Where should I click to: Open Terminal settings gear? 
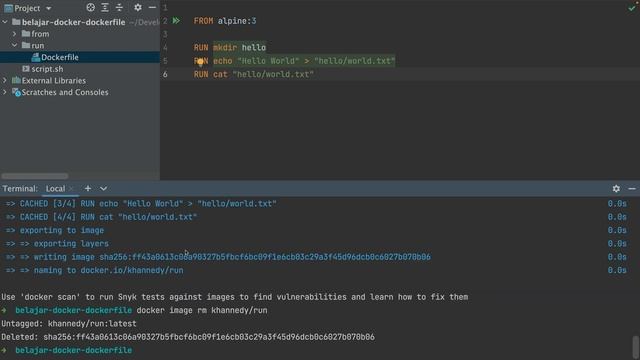[x=616, y=189]
